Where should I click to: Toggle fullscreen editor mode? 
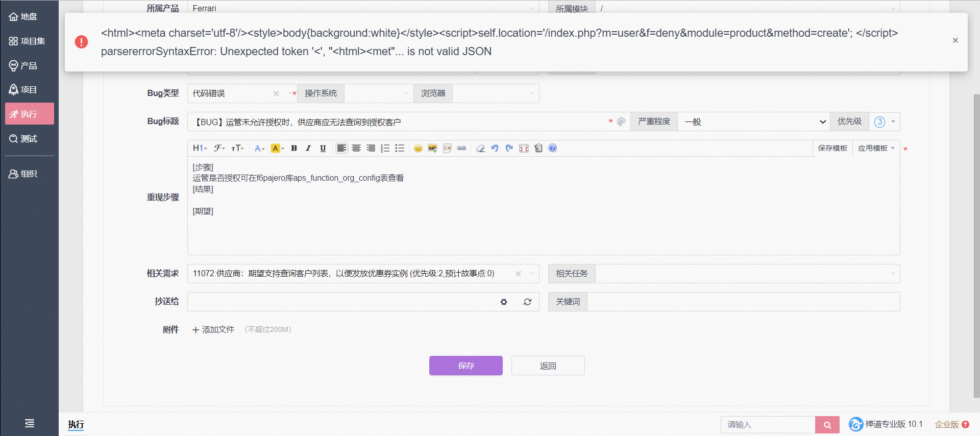(x=524, y=148)
